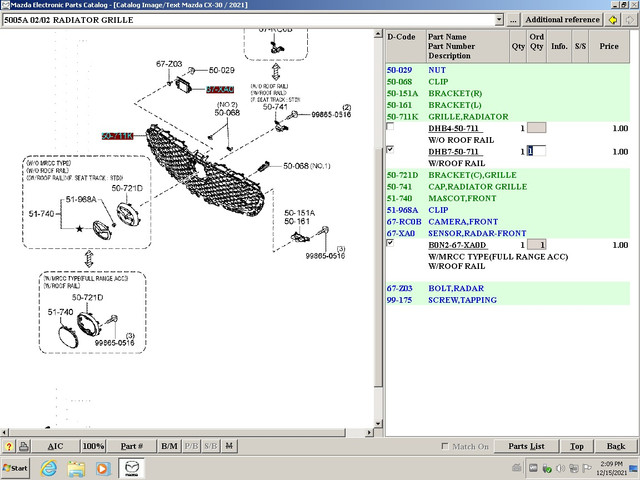The width and height of the screenshot is (640, 480).
Task: Select the 50-721D BRACKET(C),GRILLE row
Action: (507, 175)
